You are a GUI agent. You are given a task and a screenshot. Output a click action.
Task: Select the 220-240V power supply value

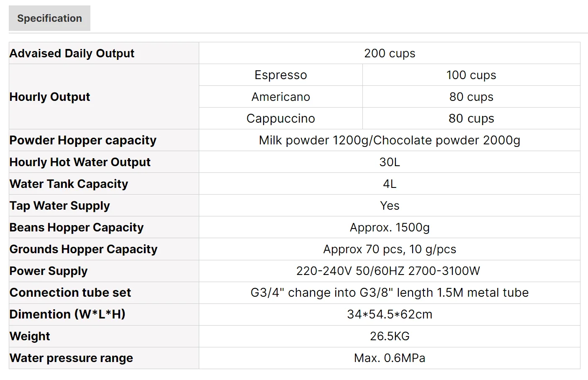coord(388,271)
